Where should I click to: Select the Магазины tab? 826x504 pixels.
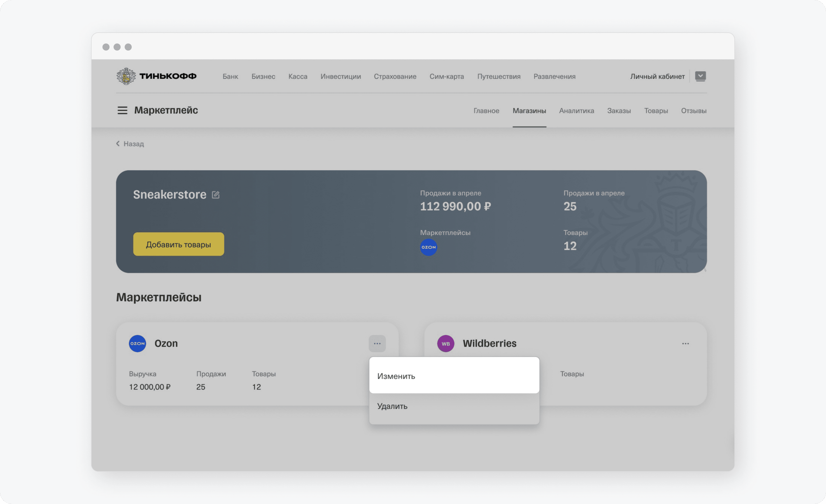click(x=529, y=111)
